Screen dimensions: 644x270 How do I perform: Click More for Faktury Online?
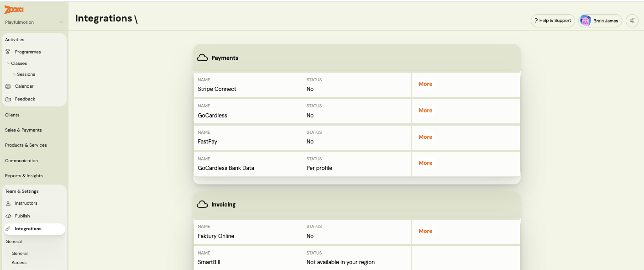click(x=425, y=231)
